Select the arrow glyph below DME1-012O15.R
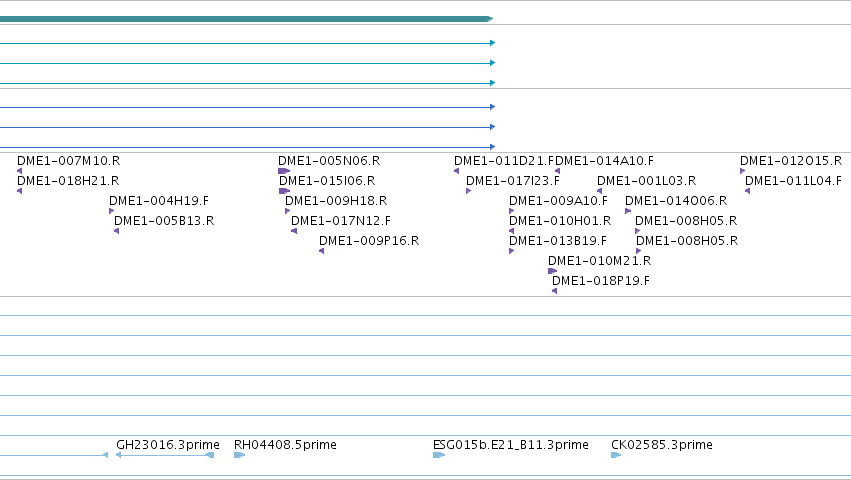Viewport: 851px width, 480px height. tap(742, 171)
